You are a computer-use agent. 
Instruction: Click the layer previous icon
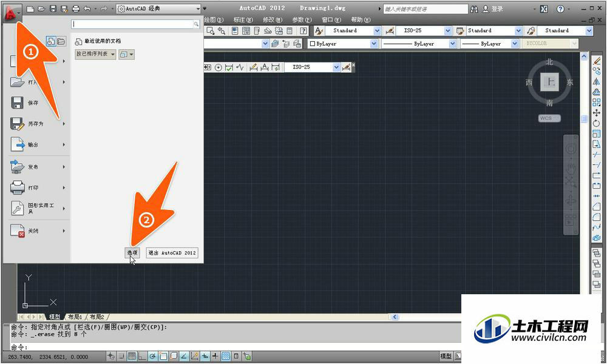[x=286, y=44]
